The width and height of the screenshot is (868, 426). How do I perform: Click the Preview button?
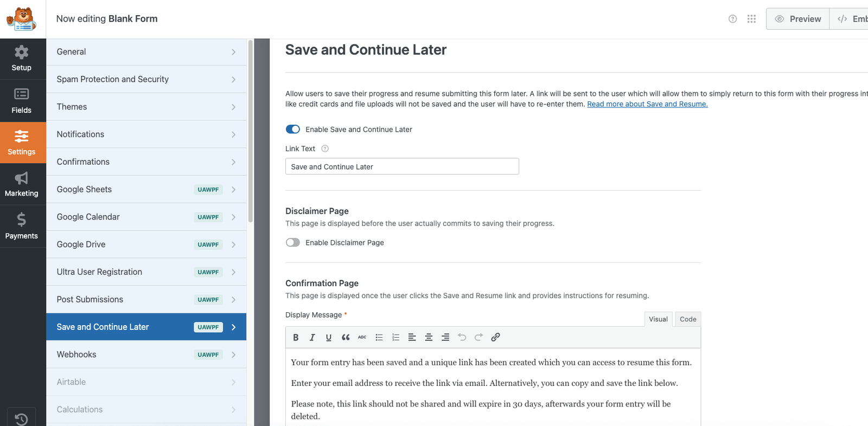pyautogui.click(x=797, y=19)
